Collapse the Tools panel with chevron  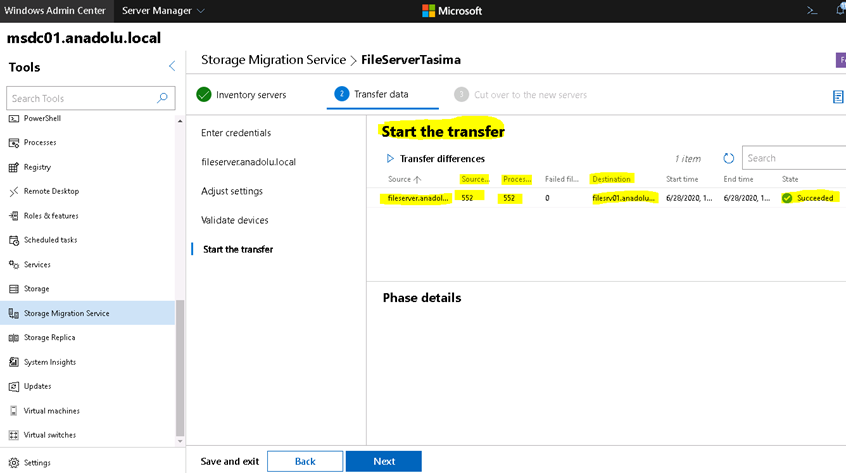[x=172, y=66]
